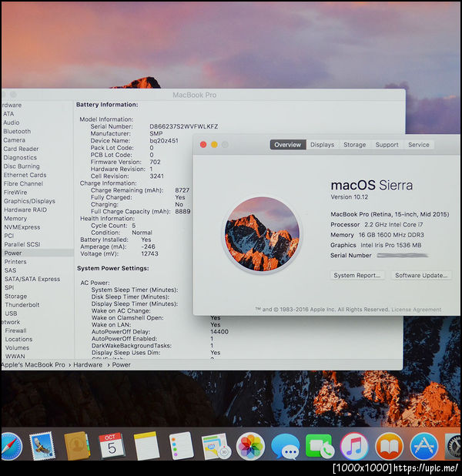Select ATA in System Report sidebar
The width and height of the screenshot is (462, 476).
click(8, 114)
